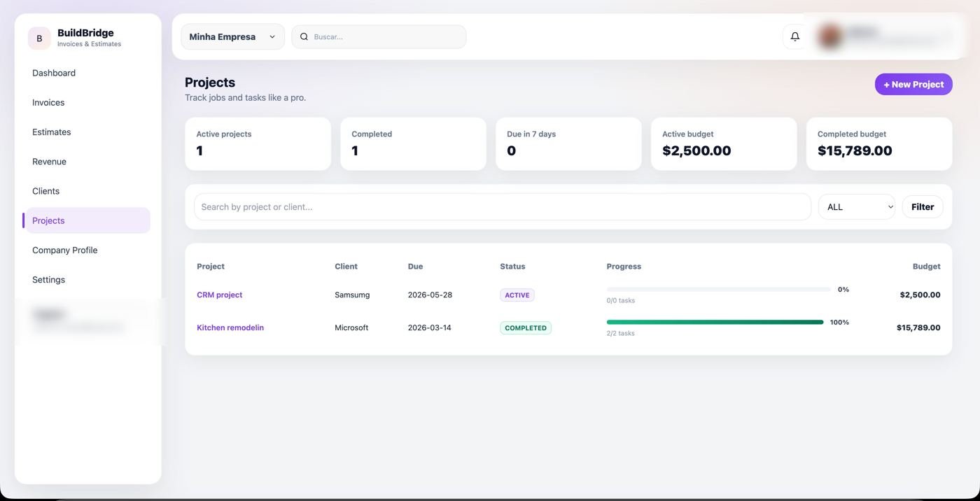Click the $15,789.00 budget table cell

918,327
